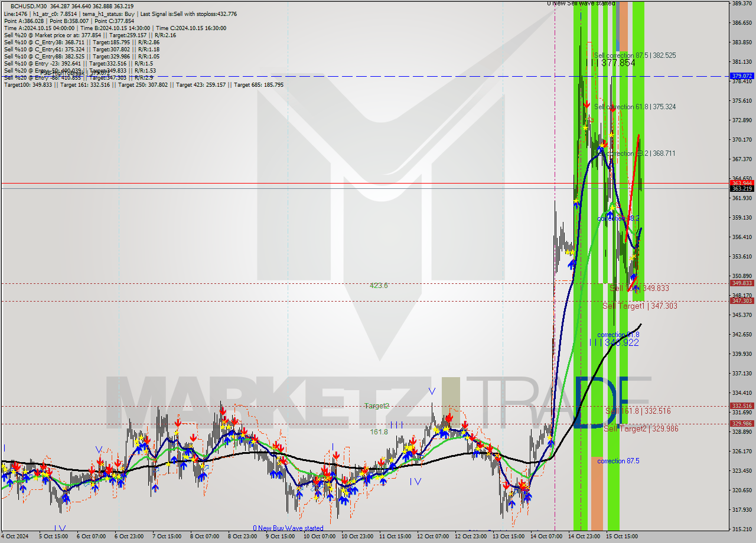
Task: Click the '6 Oct 23:00' time label
Action: tap(129, 537)
